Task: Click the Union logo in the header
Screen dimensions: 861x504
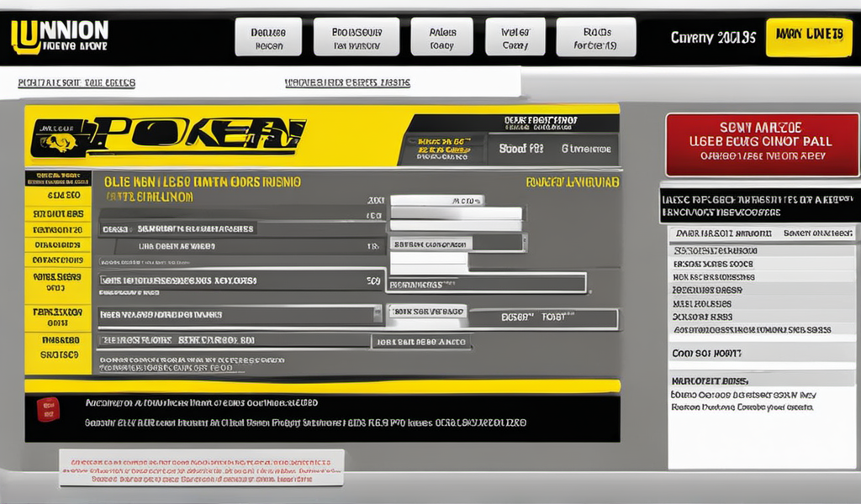Action: pos(57,36)
